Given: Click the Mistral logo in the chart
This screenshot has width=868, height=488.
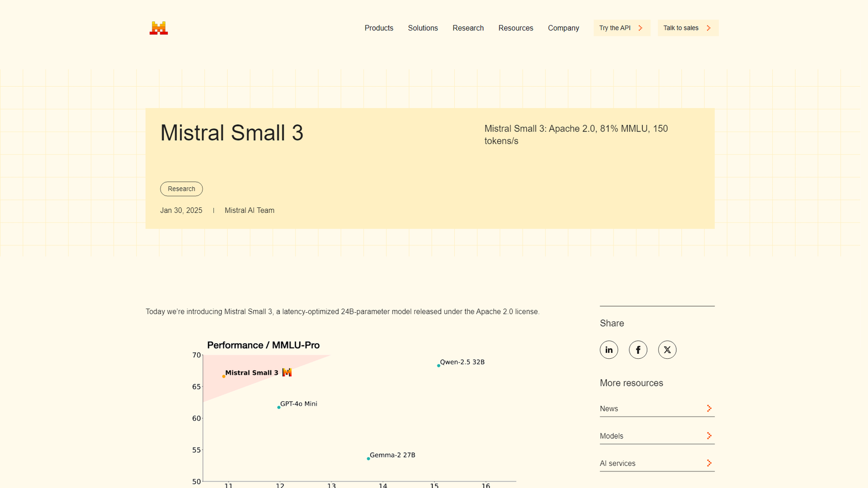Looking at the screenshot, I should 287,372.
